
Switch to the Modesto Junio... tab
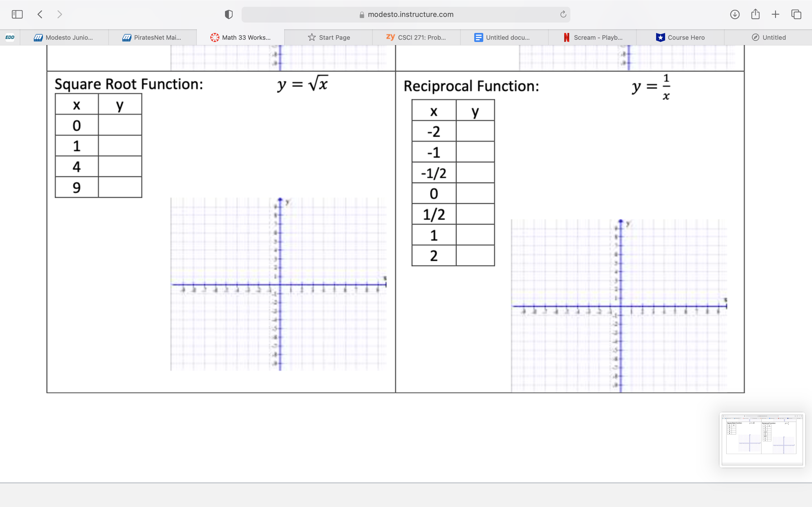coord(64,37)
